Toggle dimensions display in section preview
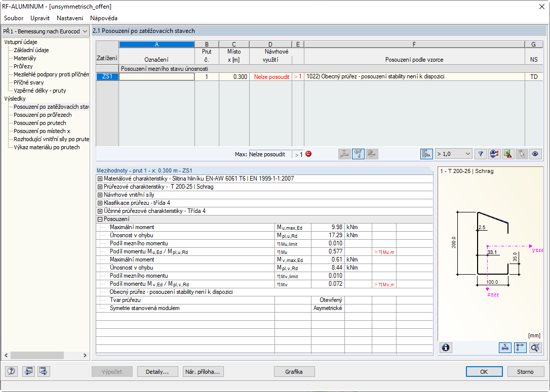Viewport: 550px width, 392px height. (505, 347)
